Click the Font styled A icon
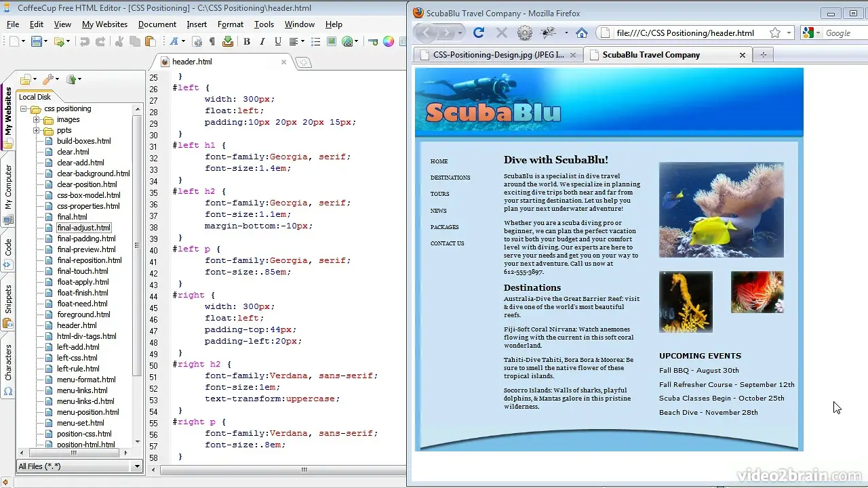The height and width of the screenshot is (488, 868). pyautogui.click(x=174, y=41)
